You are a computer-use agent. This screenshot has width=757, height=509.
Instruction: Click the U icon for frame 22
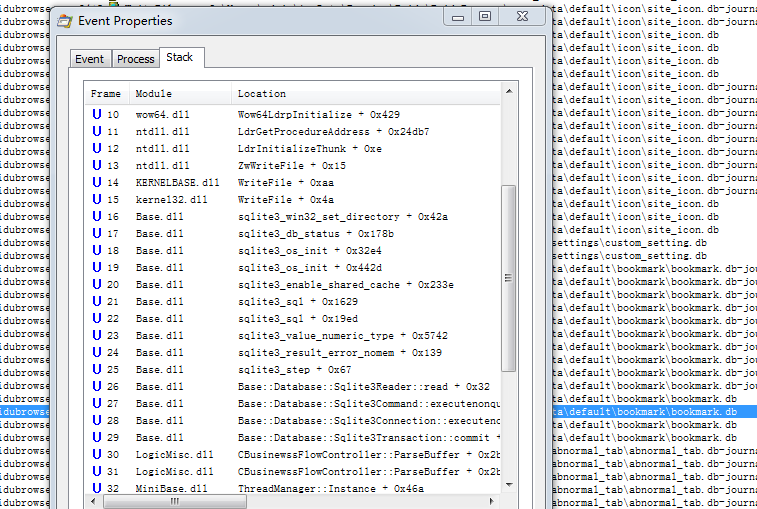click(97, 318)
